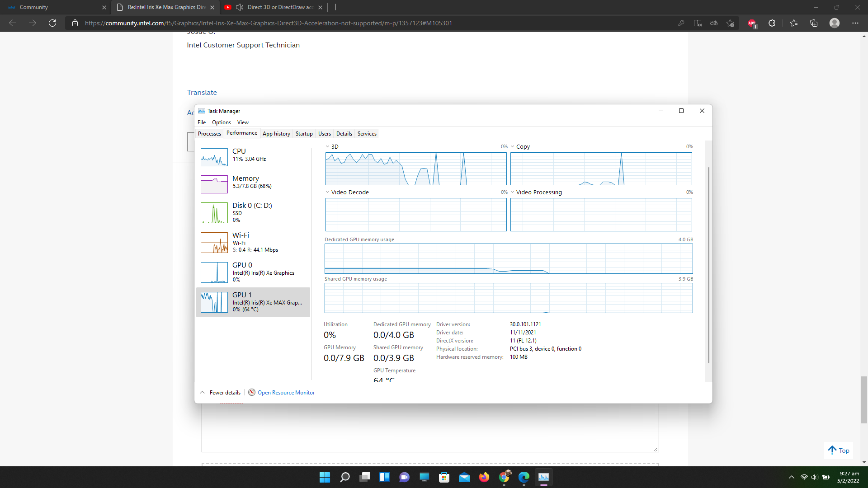Open the Options menu in Task Manager
This screenshot has width=868, height=488.
[x=221, y=122]
